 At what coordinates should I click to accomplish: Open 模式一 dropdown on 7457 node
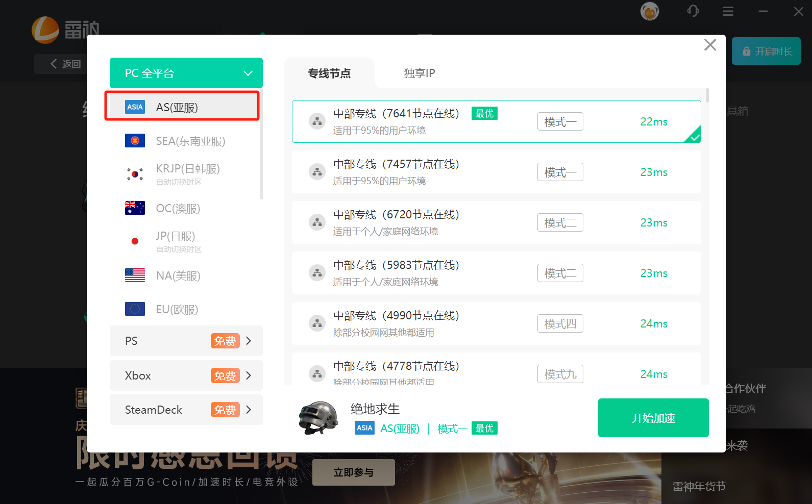pyautogui.click(x=560, y=172)
